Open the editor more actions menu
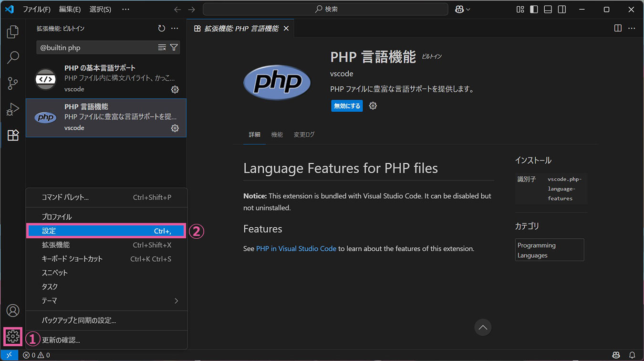Viewport: 644px width, 361px height. tap(632, 29)
